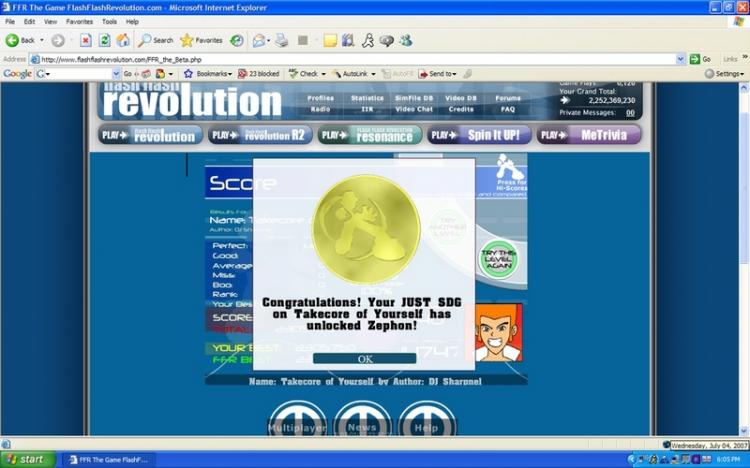Click the Stop loading icon
Screen dimensions: 750x468
(86, 41)
